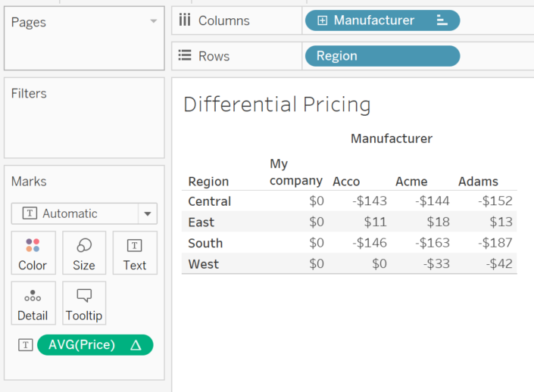
Task: Click the Manufacturer column header label
Action: 392,138
